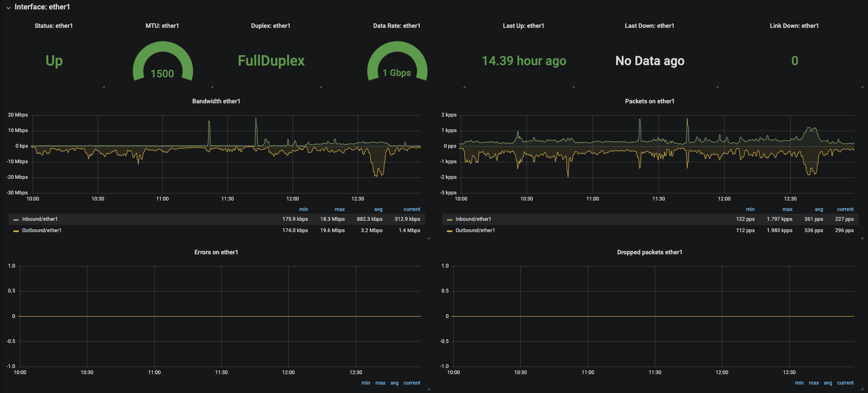Click max header in Dropped packets legend
Image resolution: width=868 pixels, height=393 pixels.
tap(814, 383)
